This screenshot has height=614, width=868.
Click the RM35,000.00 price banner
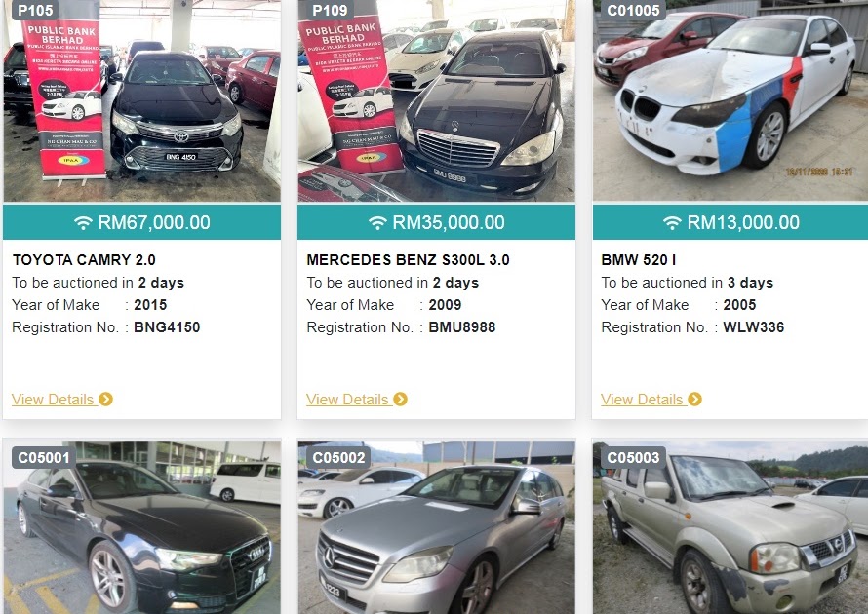point(436,222)
